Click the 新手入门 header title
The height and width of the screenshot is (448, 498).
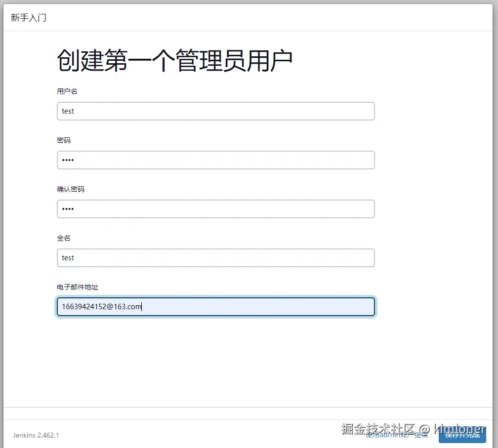click(x=29, y=17)
